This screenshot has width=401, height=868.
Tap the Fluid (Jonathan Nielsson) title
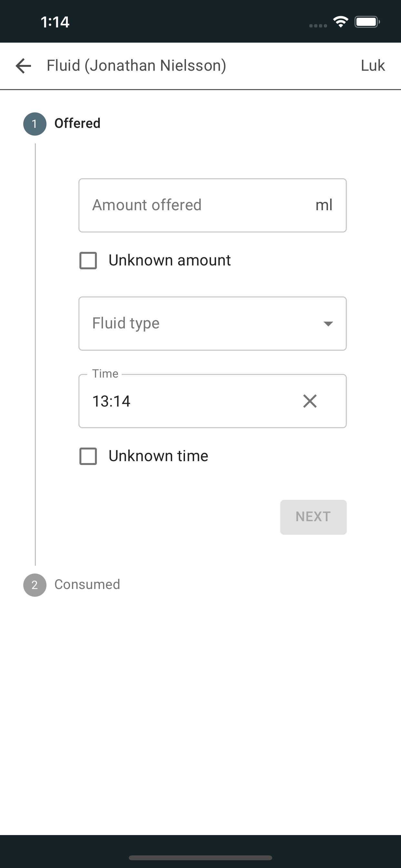pos(136,66)
